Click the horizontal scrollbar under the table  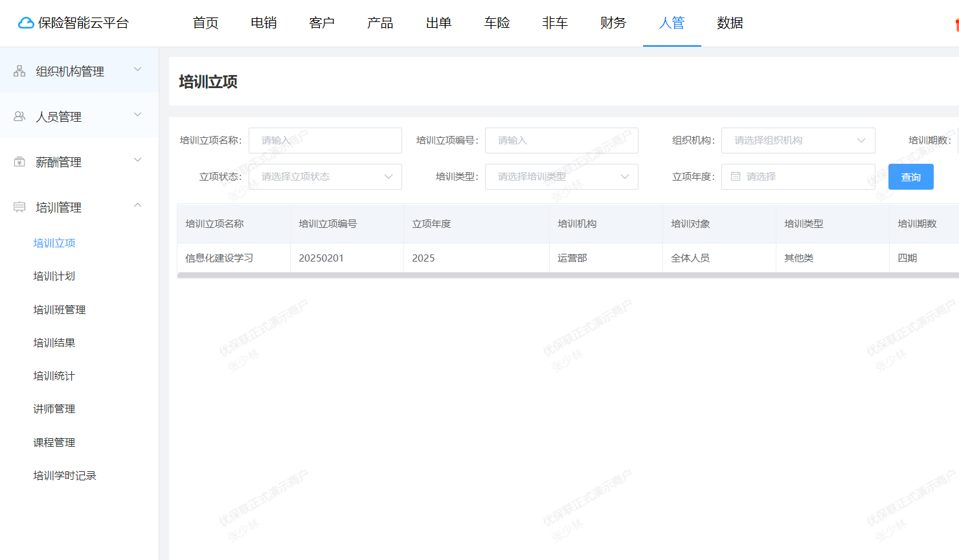point(568,275)
